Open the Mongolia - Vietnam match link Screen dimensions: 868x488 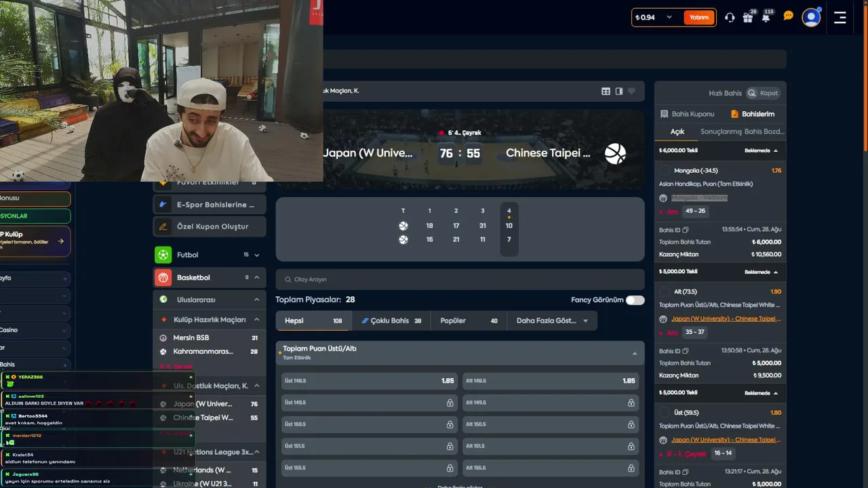coord(699,198)
